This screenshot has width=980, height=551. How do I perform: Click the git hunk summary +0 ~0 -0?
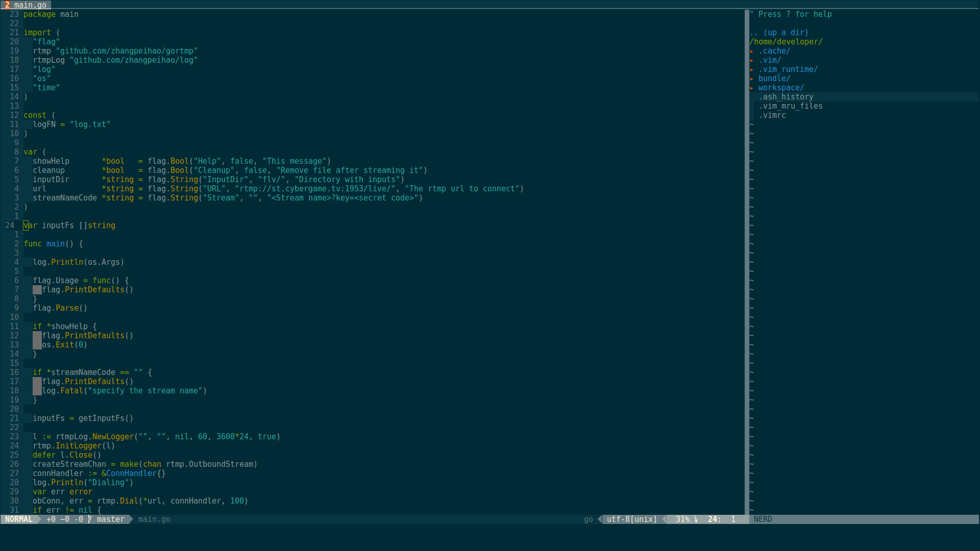click(x=64, y=519)
